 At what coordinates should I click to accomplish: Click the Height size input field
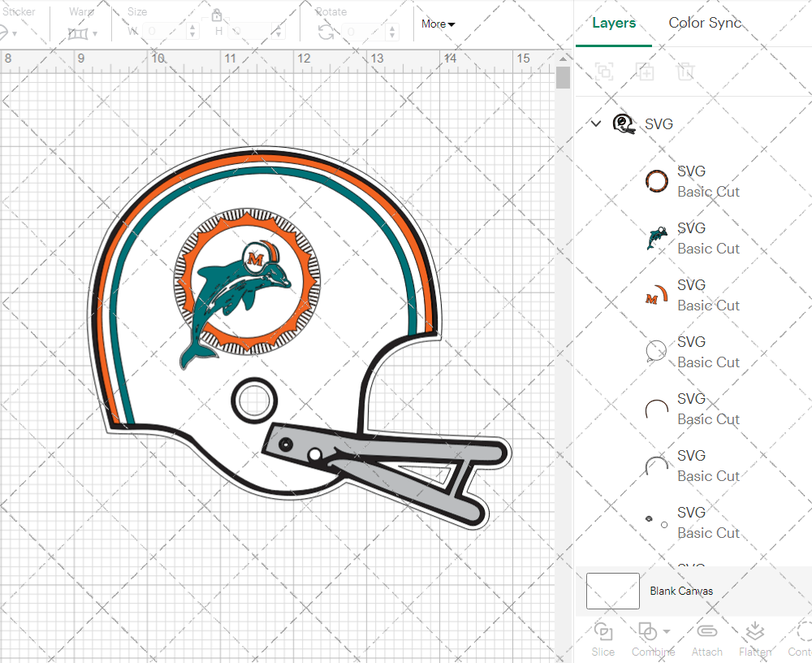(249, 32)
